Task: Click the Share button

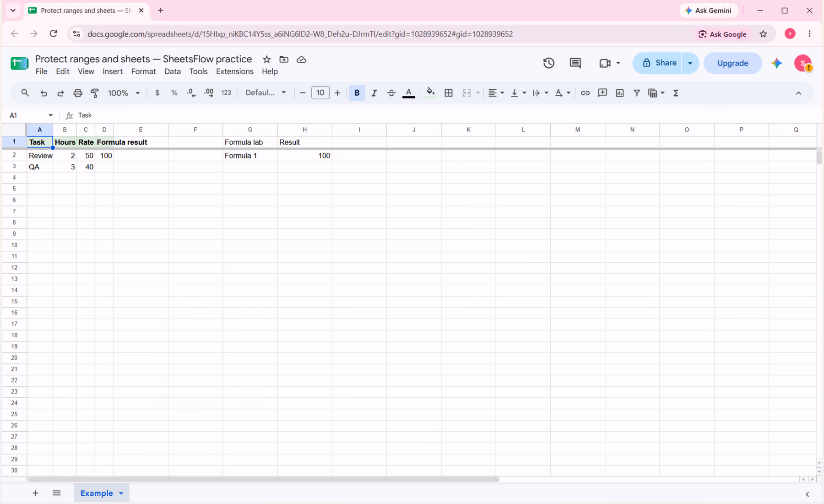Action: (x=658, y=63)
